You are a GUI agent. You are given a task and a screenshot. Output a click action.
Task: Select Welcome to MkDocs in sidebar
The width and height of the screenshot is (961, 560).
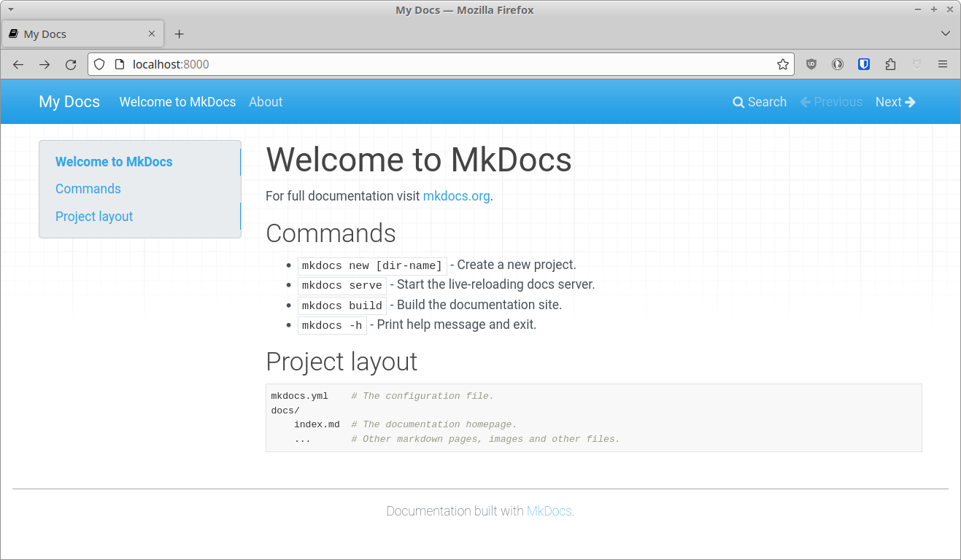114,162
